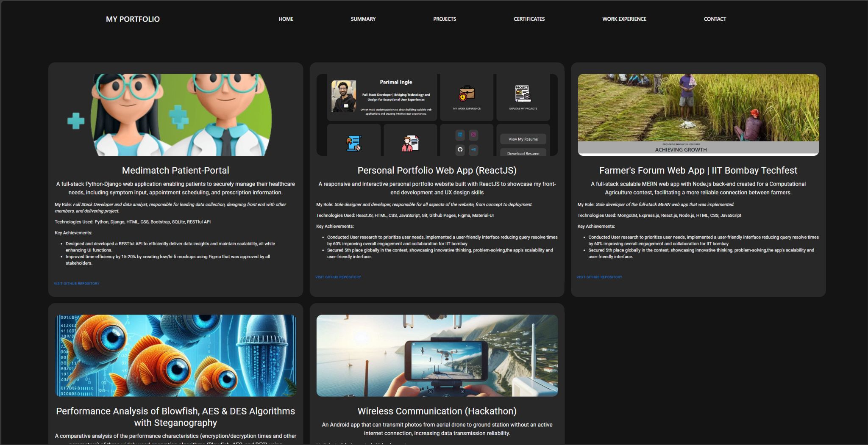Click 'ACHIEVING GROWTH' caption on farm image
Screen dimensions: 868x445
[681, 149]
